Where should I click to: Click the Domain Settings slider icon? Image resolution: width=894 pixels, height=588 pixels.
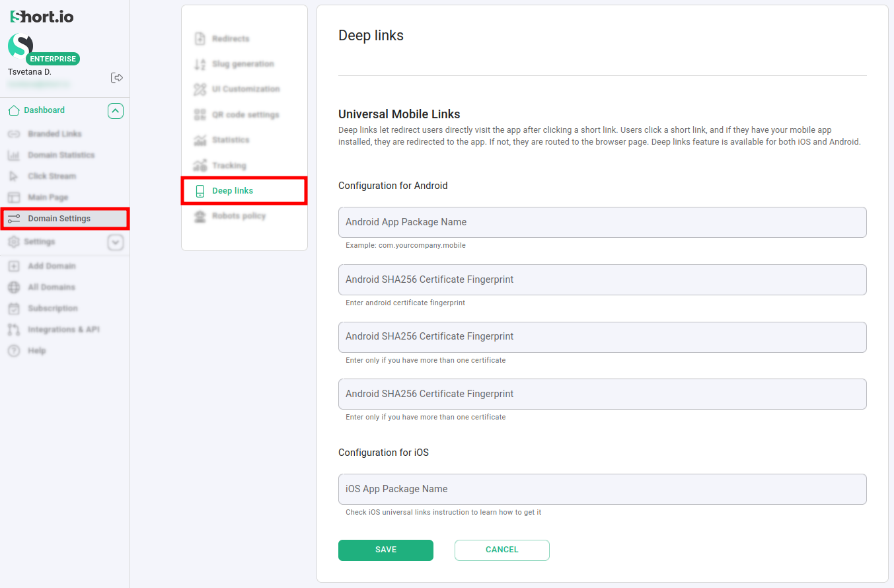14,219
